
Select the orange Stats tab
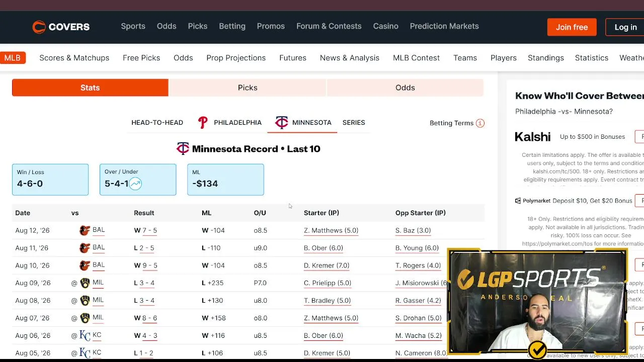coord(90,87)
